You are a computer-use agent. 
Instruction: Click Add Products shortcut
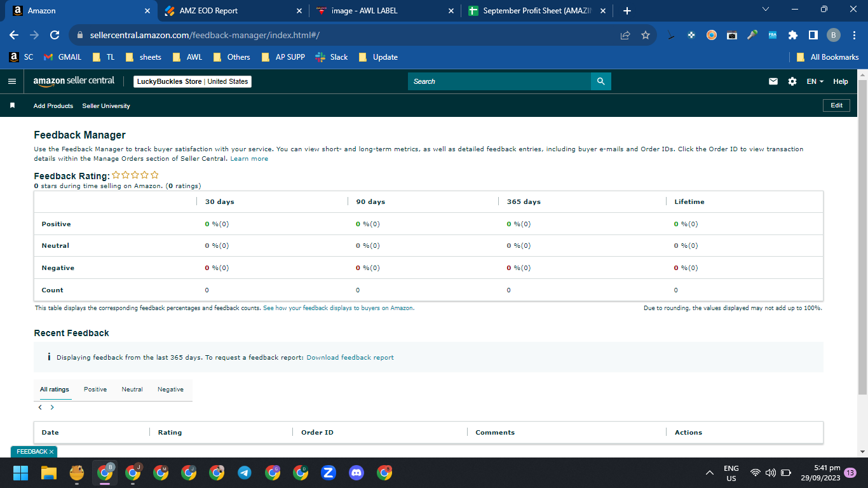53,106
